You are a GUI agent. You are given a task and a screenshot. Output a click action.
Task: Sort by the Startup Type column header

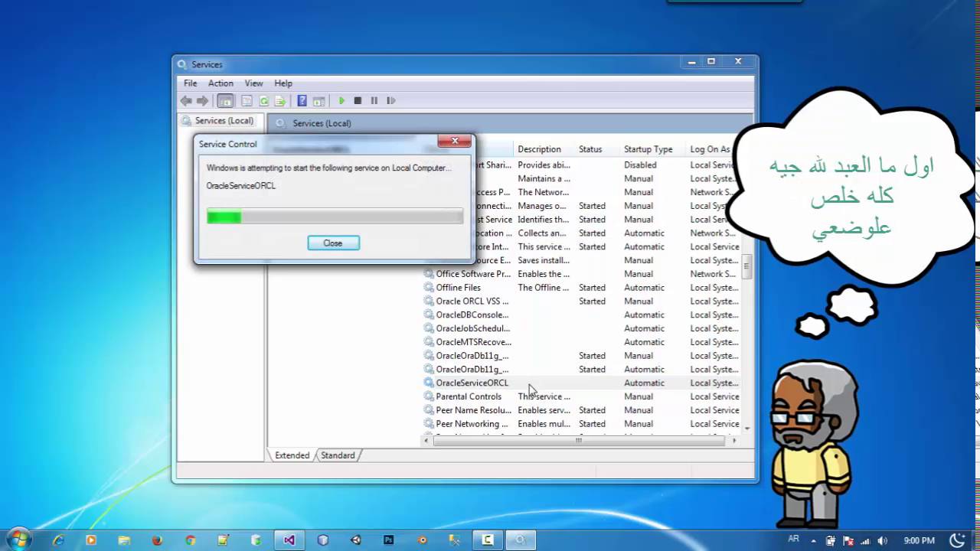click(648, 149)
